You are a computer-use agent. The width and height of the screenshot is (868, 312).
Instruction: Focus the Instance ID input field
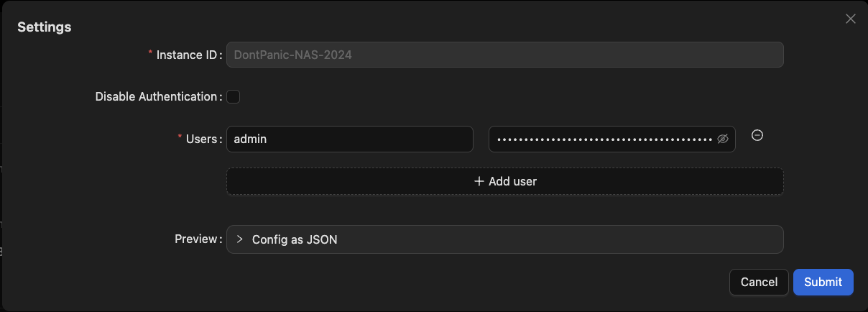504,55
